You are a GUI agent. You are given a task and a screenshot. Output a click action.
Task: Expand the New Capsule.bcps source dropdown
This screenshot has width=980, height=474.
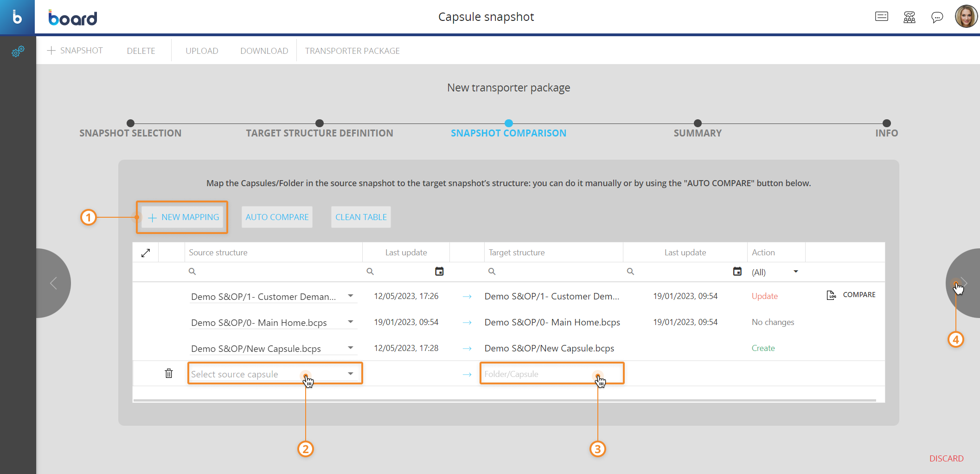click(x=351, y=348)
